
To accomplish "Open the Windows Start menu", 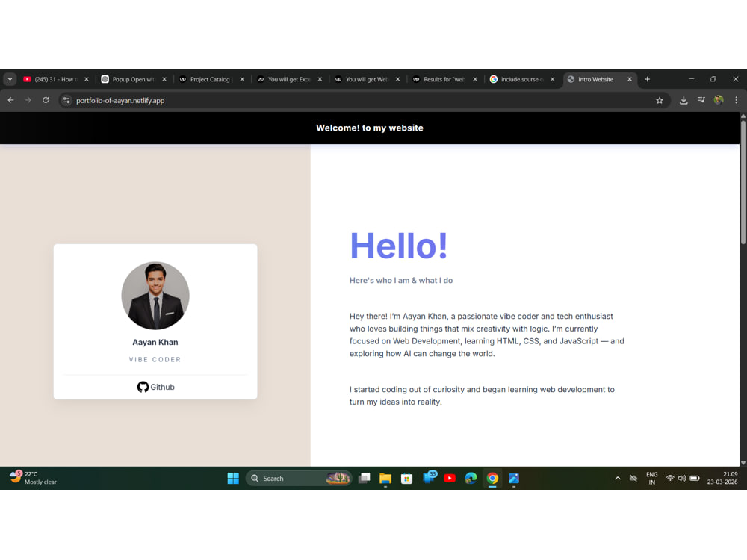I will 233,478.
